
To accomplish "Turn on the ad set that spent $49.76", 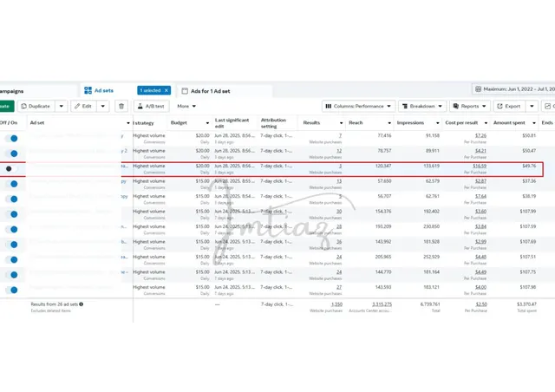I will tap(11, 169).
